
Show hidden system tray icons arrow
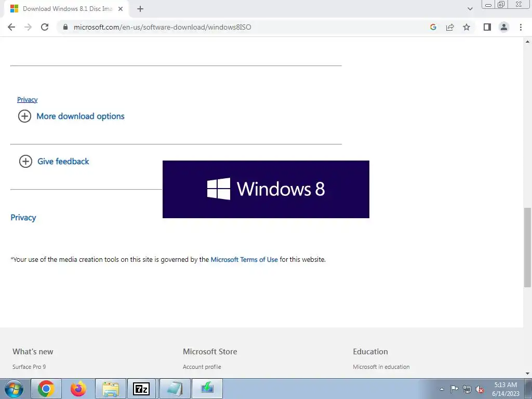point(442,389)
